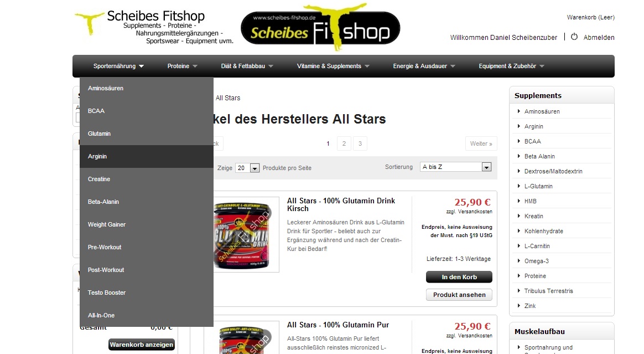644x354 pixels.
Task: Click the Produkt ansehen button
Action: pos(459,295)
